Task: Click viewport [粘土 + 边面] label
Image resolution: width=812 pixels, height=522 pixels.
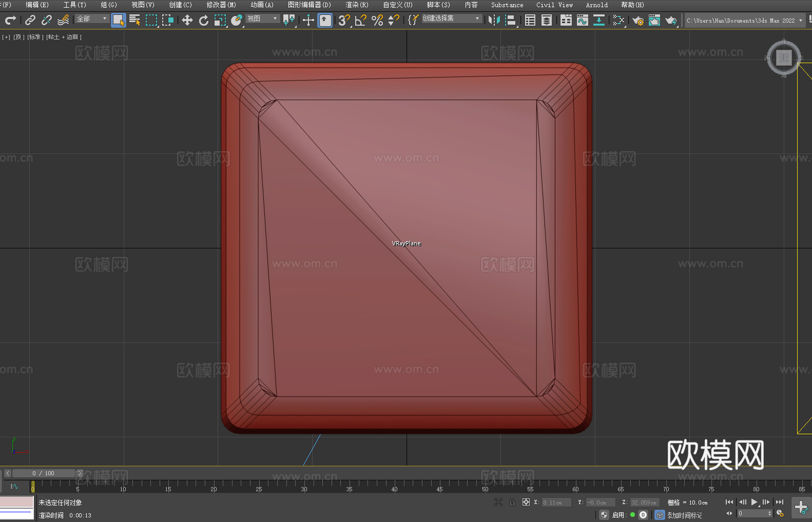Action: [x=64, y=37]
